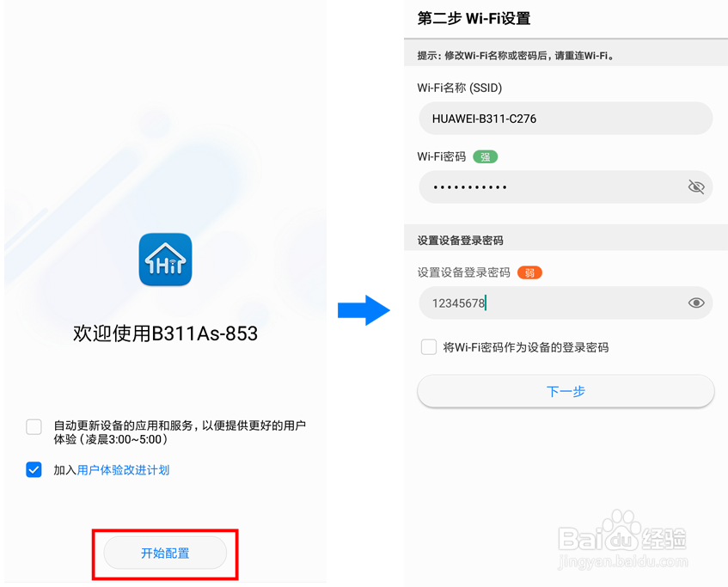728x587 pixels.
Task: Click the green 强 strength badge
Action: point(484,156)
